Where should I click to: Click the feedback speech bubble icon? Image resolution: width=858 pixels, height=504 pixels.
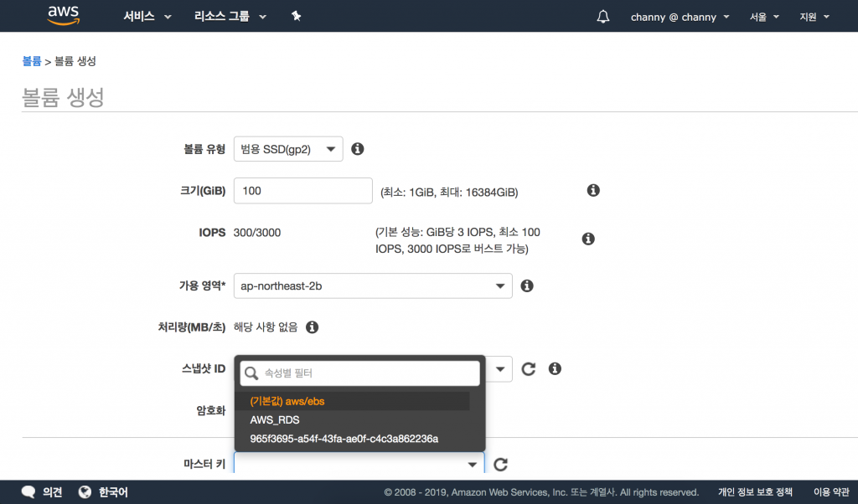coord(28,492)
